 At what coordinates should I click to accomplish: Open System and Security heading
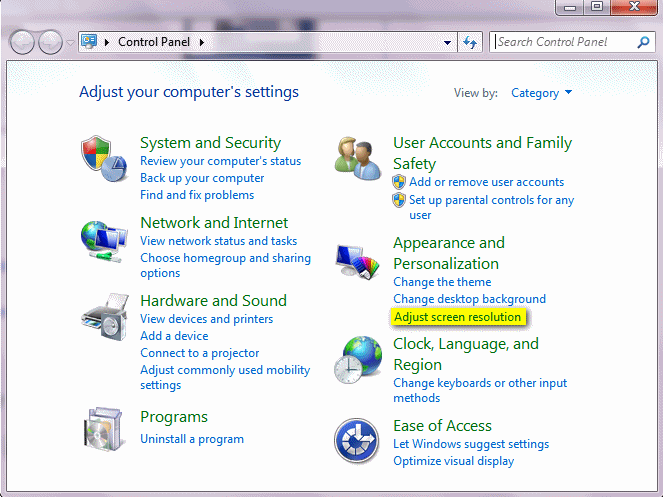(211, 143)
